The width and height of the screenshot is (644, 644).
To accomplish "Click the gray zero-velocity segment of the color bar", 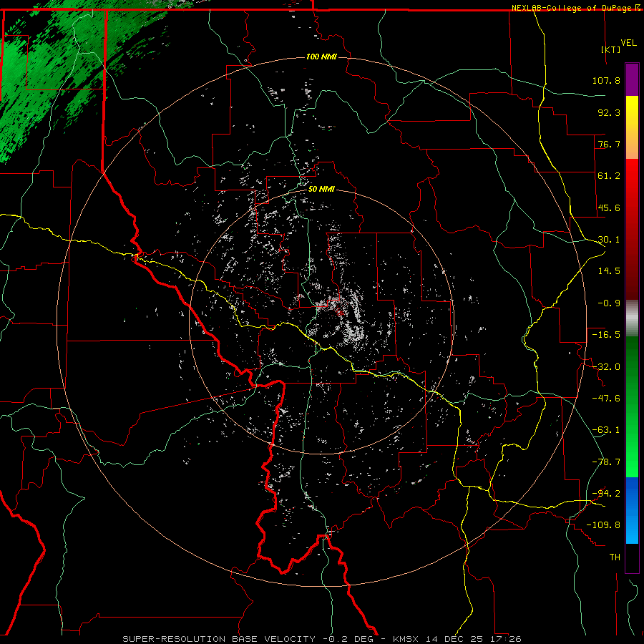I will pyautogui.click(x=632, y=318).
